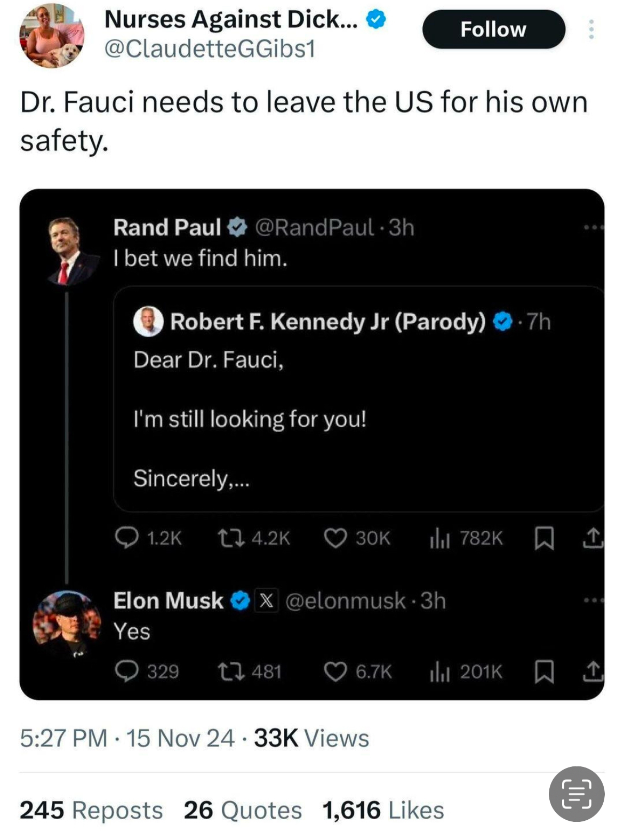Open the three-dot more options menu
624x840 pixels.
point(591,29)
